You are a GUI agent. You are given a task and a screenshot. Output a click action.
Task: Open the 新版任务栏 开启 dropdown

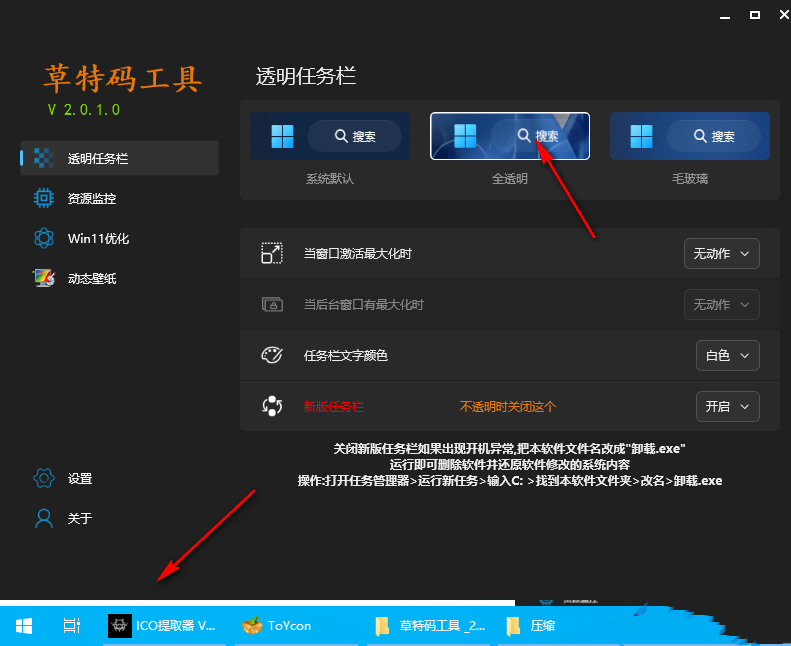click(727, 406)
